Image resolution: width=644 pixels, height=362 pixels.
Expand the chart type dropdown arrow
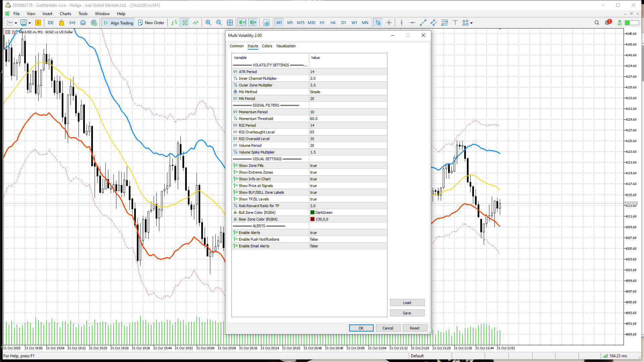pyautogui.click(x=16, y=23)
